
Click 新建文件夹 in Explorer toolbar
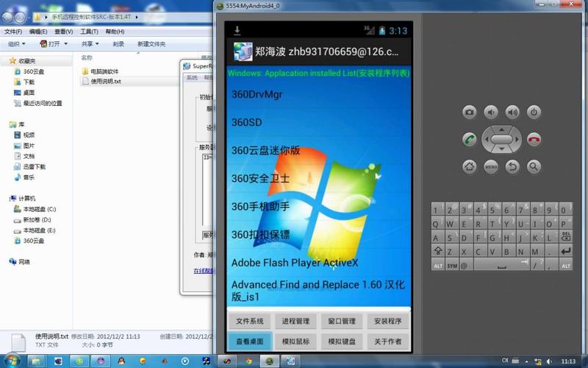coord(151,44)
